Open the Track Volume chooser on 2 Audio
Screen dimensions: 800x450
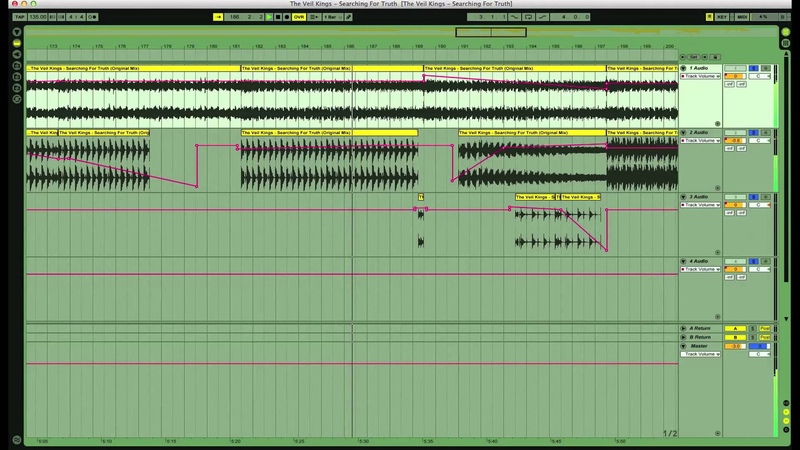pos(700,140)
